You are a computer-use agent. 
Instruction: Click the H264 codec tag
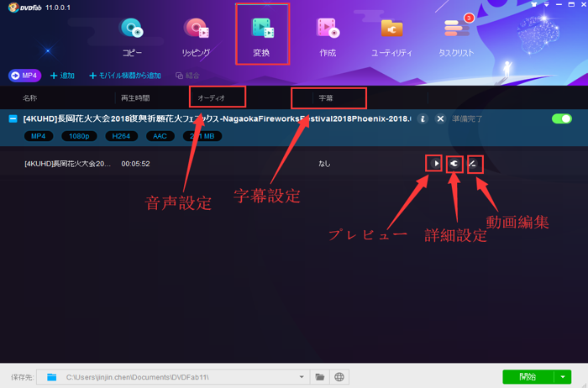121,136
